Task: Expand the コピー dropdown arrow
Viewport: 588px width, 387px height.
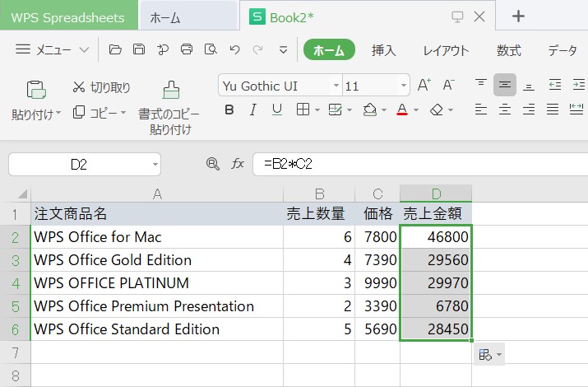Action: click(123, 112)
